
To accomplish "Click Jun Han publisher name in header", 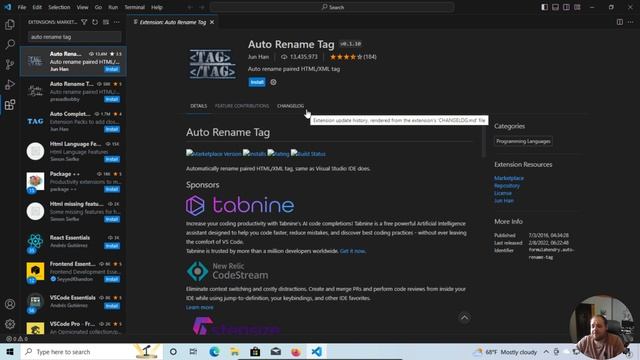I will pos(258,57).
